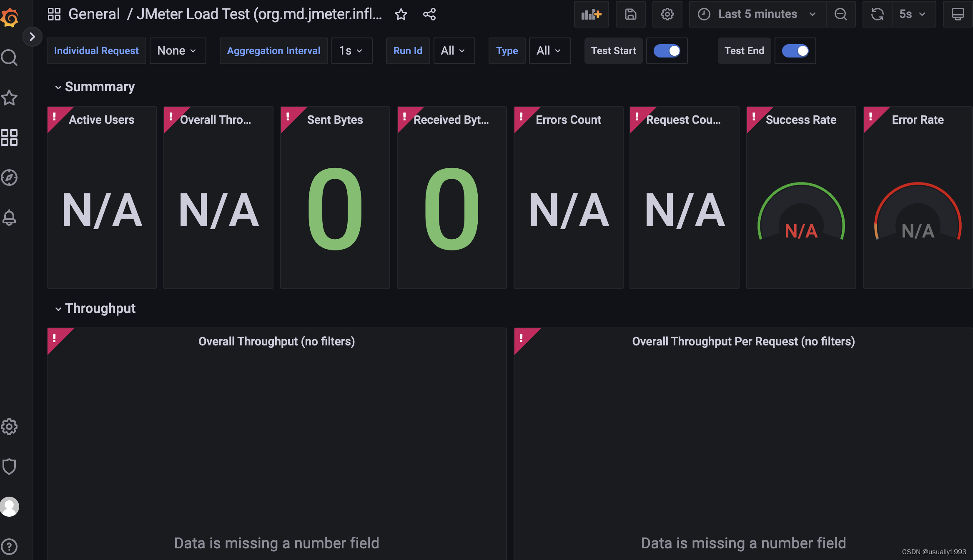Add a new panel to dashboard
Viewport: 973px width, 560px height.
pyautogui.click(x=592, y=14)
